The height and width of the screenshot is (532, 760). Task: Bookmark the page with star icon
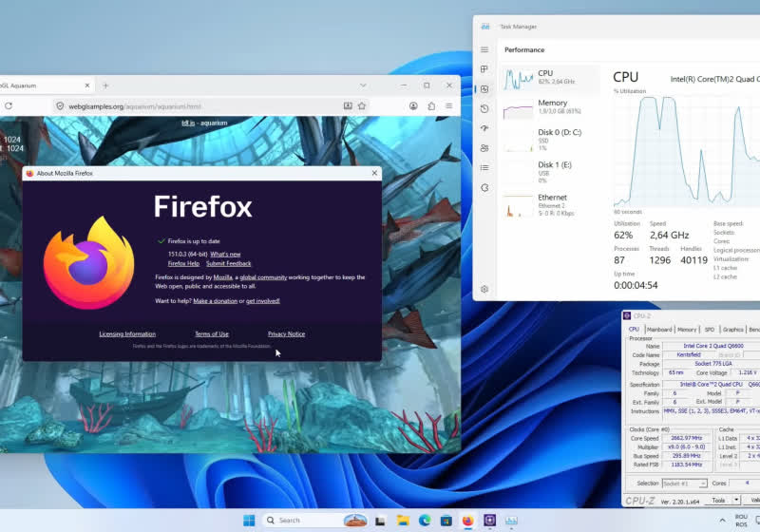click(x=362, y=105)
